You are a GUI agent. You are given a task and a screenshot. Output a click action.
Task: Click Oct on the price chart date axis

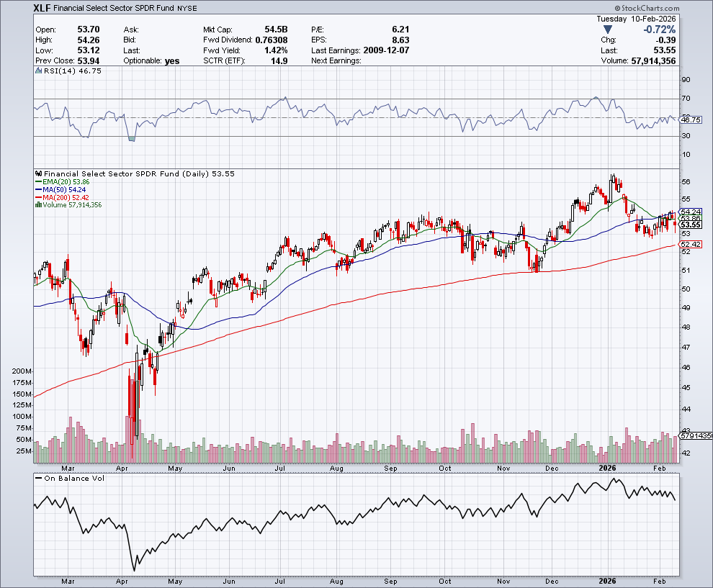(444, 469)
